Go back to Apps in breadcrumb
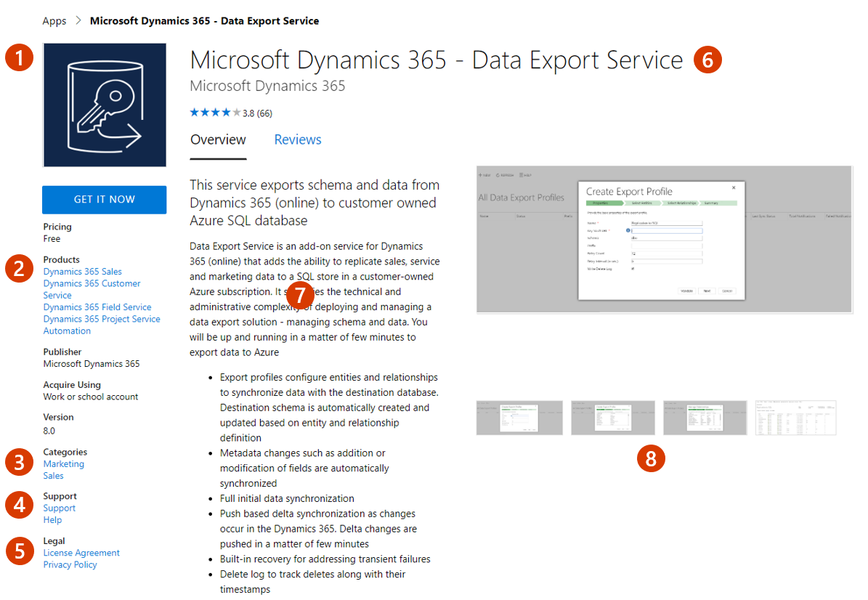This screenshot has width=868, height=600. pyautogui.click(x=54, y=21)
